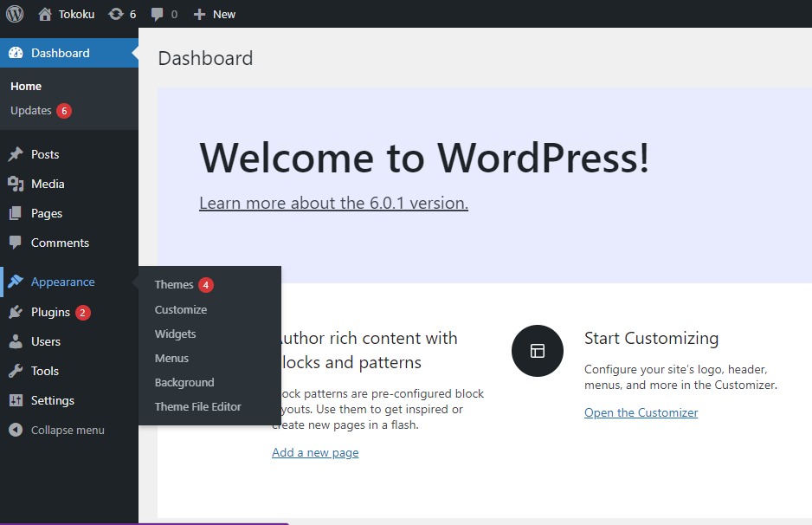The height and width of the screenshot is (525, 812).
Task: Click the home icon beside Tokoku
Action: (x=45, y=14)
